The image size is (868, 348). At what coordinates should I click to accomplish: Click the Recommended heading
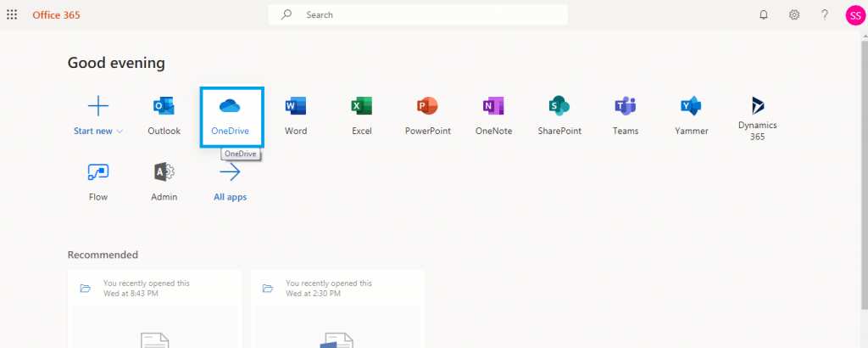tap(103, 255)
